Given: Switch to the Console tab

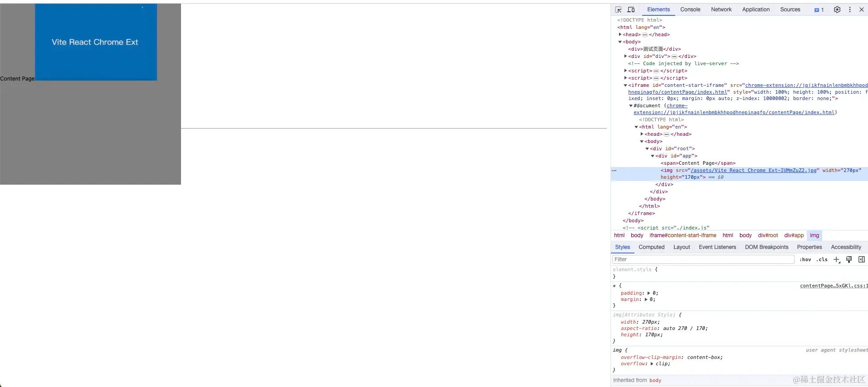Looking at the screenshot, I should click(690, 10).
